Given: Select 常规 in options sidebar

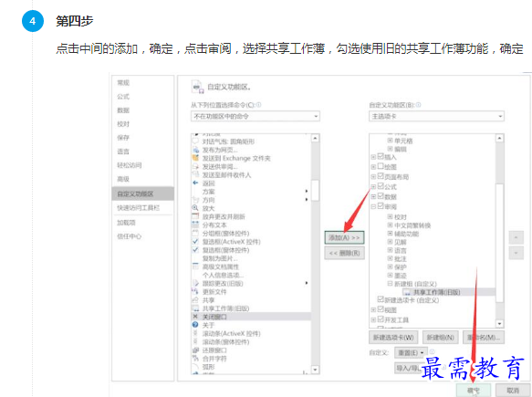Looking at the screenshot, I should (x=123, y=83).
